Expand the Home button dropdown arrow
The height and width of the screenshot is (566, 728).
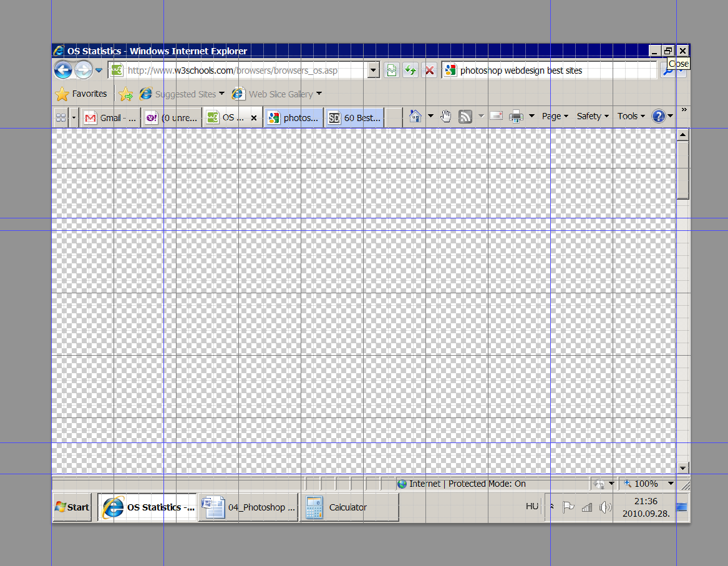pyautogui.click(x=430, y=116)
